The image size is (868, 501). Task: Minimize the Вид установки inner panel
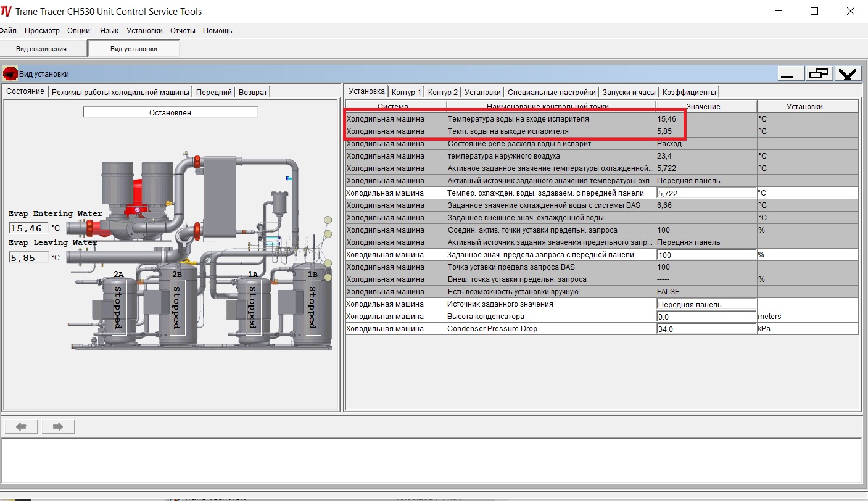[790, 73]
